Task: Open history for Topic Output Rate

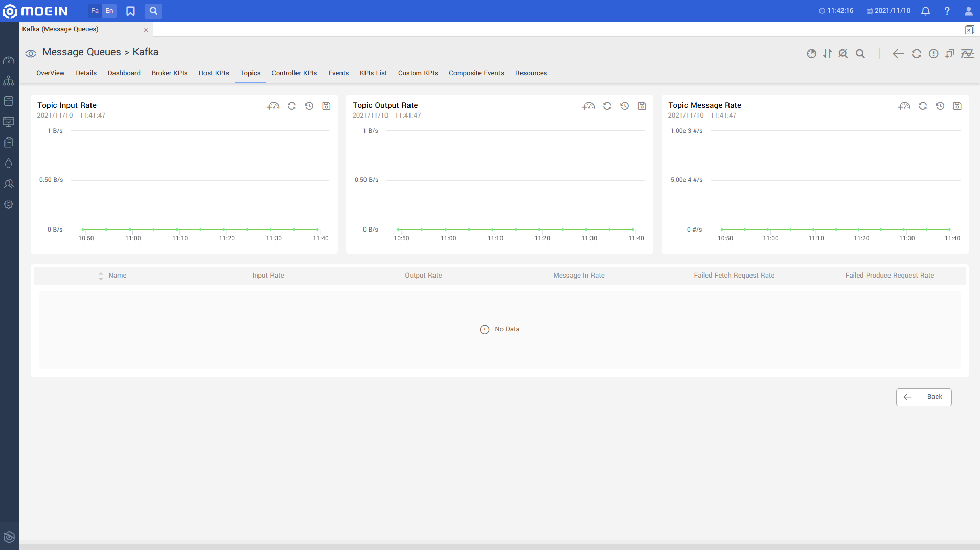Action: [x=625, y=106]
